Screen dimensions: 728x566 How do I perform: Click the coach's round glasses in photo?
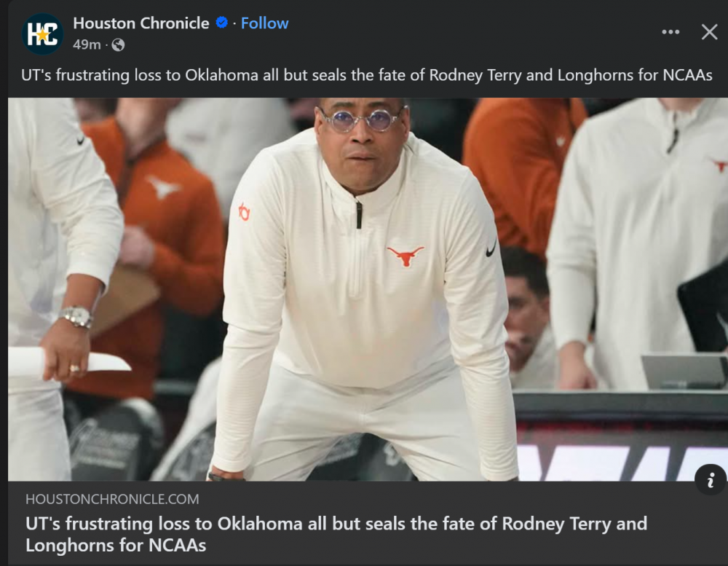(362, 120)
